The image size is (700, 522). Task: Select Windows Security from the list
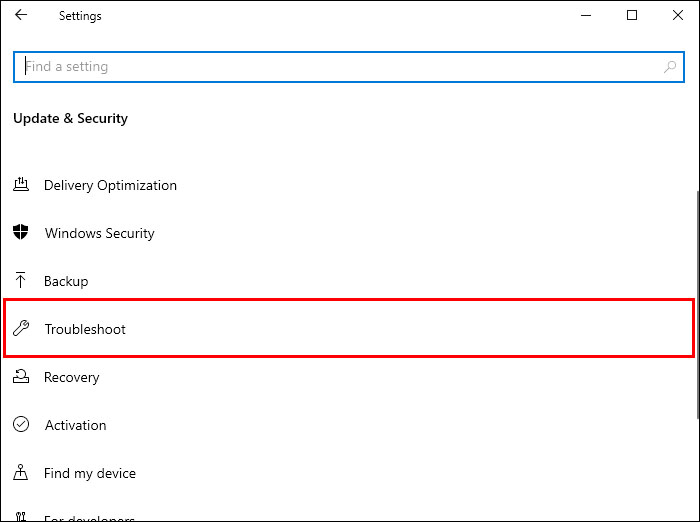click(100, 233)
